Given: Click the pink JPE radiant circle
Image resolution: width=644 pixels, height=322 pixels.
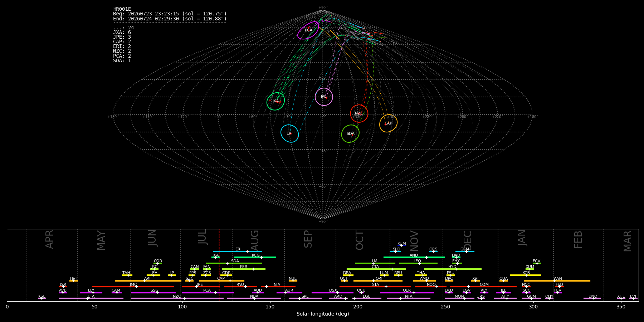Looking at the screenshot, I should [324, 97].
